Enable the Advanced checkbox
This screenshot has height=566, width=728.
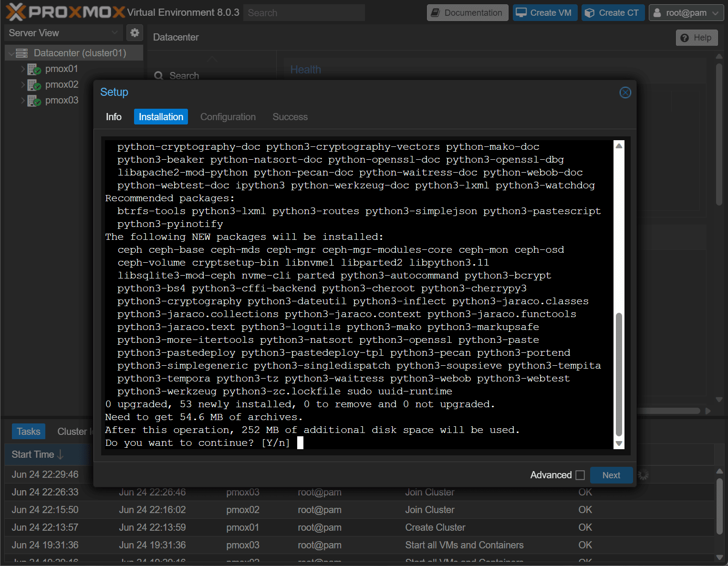coord(580,475)
